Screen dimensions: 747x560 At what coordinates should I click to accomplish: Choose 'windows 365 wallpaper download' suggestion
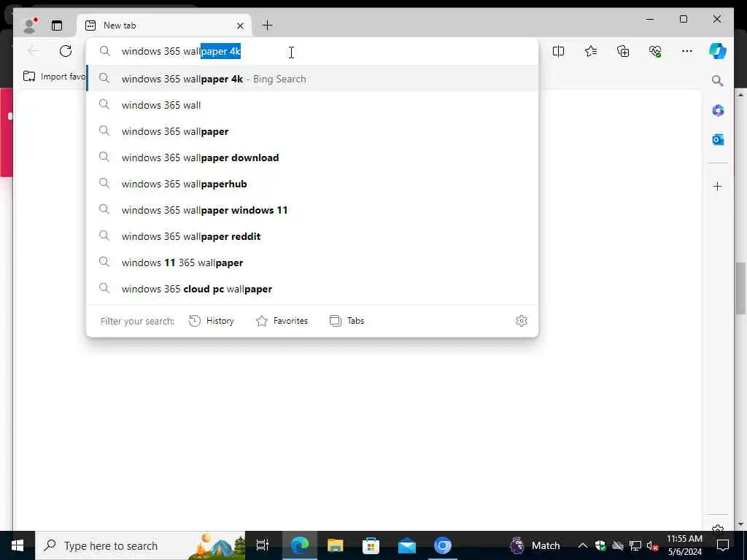[x=312, y=157]
